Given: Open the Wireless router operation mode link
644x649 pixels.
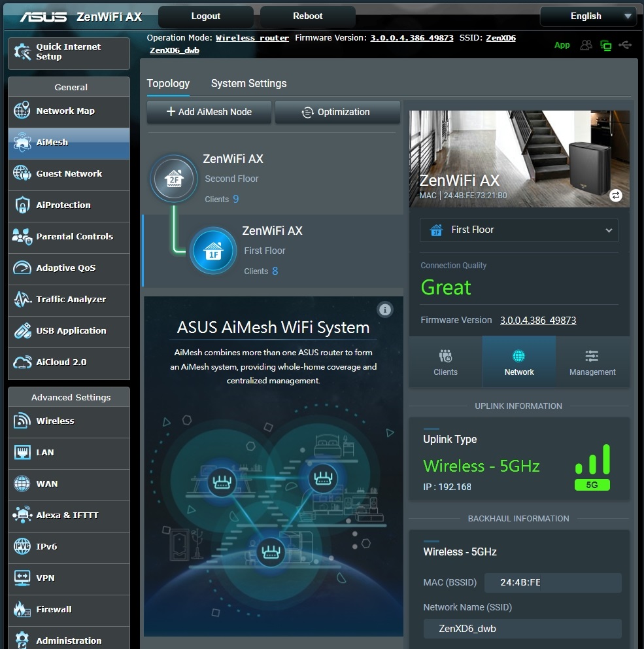Looking at the screenshot, I should [252, 38].
